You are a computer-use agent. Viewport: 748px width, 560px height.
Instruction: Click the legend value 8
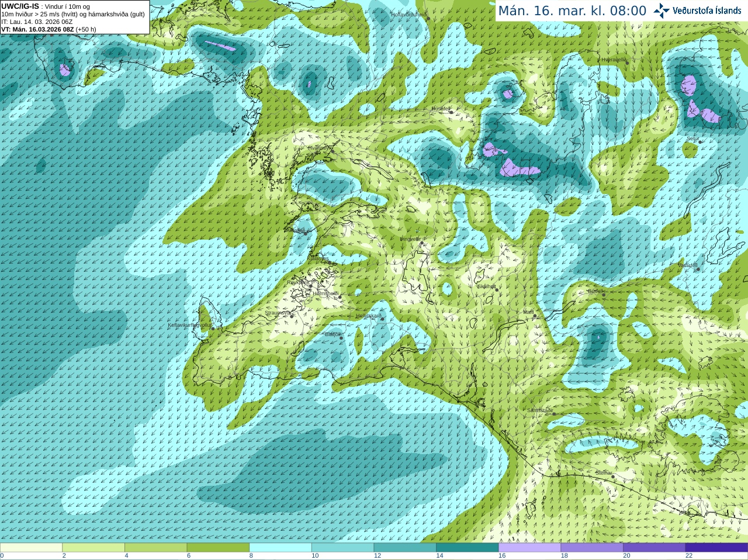coord(251,556)
